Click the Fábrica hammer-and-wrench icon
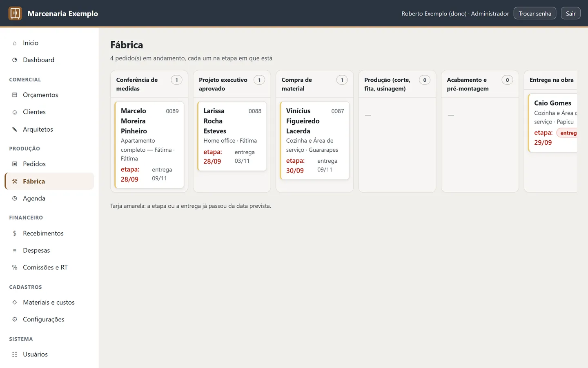Screen dimensions: 588x368 (15, 181)
